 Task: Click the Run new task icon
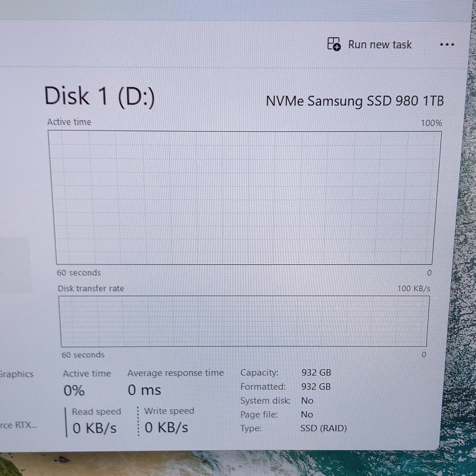pyautogui.click(x=334, y=44)
